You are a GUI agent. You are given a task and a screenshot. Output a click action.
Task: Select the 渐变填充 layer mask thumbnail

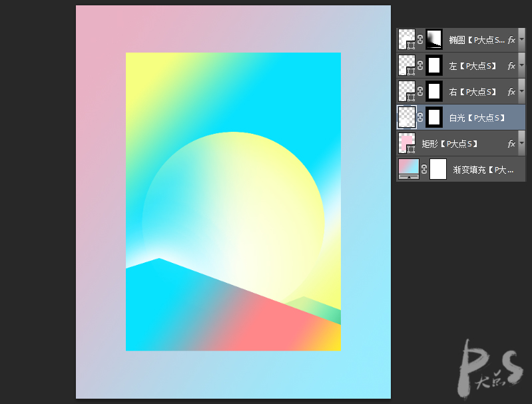[438, 169]
